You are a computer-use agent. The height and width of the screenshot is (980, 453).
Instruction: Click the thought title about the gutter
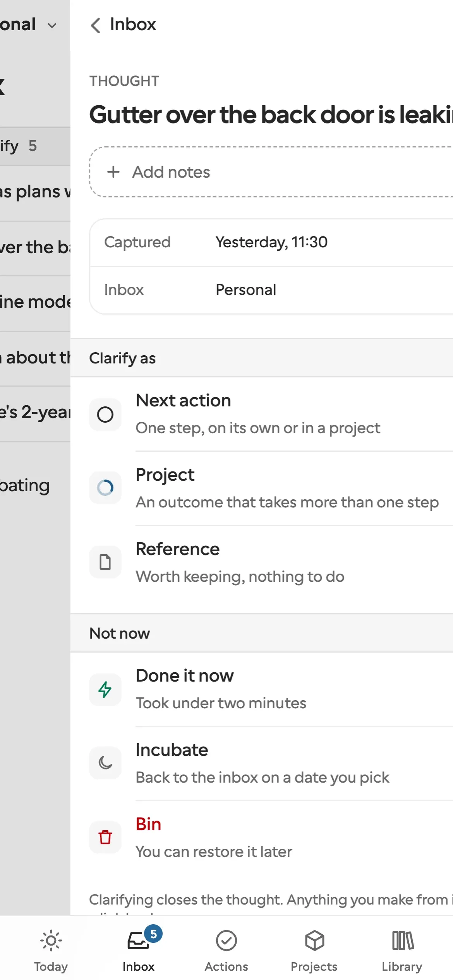271,115
